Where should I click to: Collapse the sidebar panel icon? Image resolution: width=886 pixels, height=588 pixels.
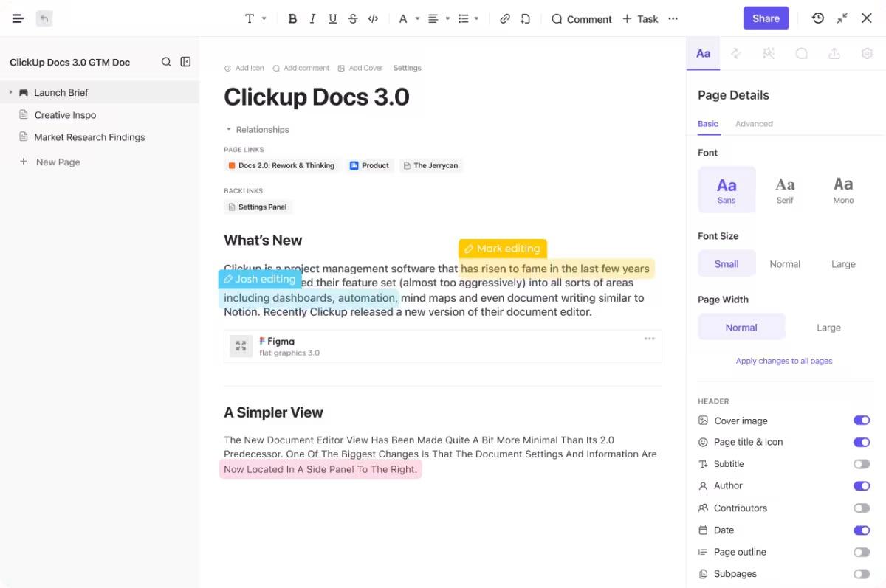tap(186, 62)
